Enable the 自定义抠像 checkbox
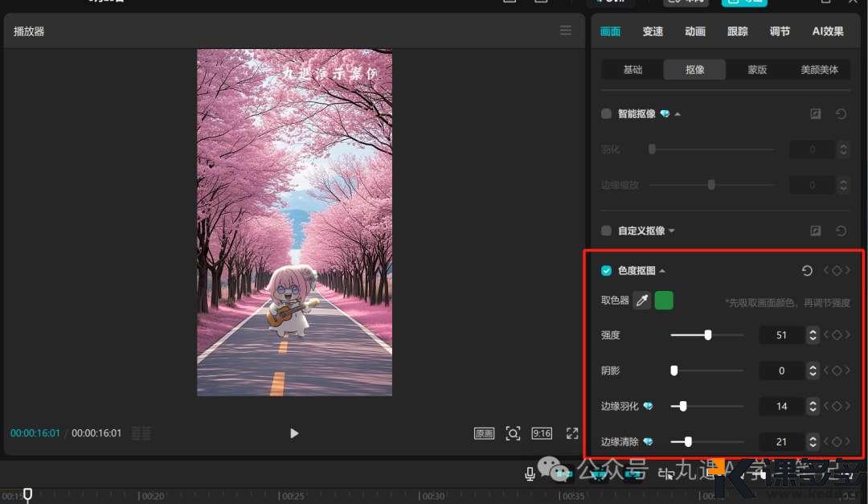Screen dimensions: 868x504 coord(606,231)
